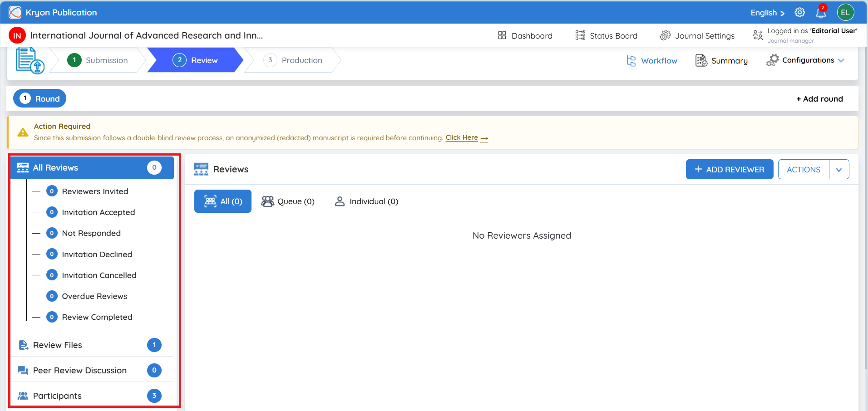Open the Dashboard menu item
Image resolution: width=868 pixels, height=411 pixels.
point(525,35)
